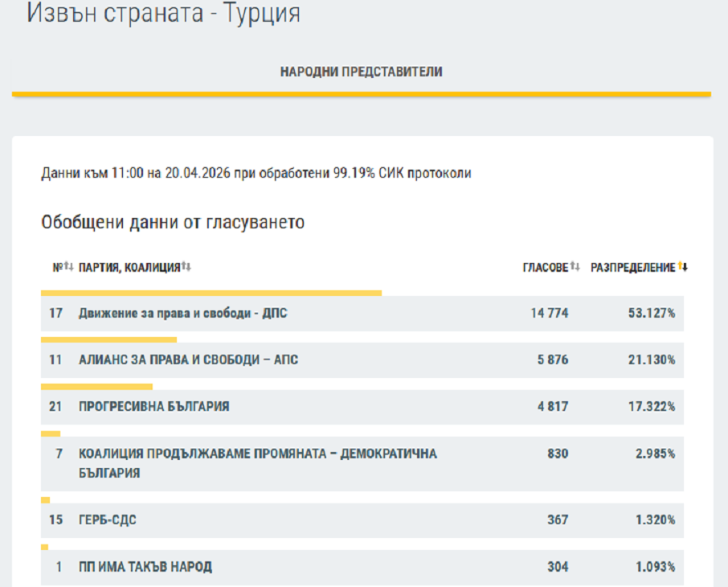Select the ПРОГРЕСИВНА БЪЛГАРИЯ party name
The width and height of the screenshot is (728, 587).
point(153,407)
